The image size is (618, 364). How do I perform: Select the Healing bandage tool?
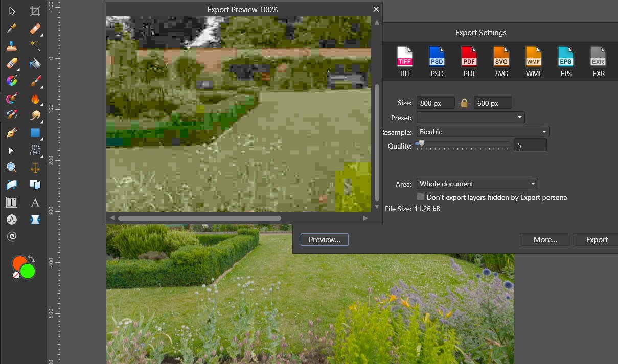click(35, 29)
